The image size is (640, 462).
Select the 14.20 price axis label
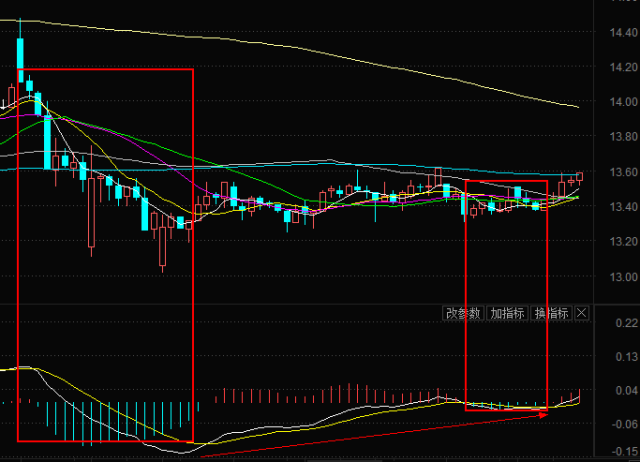624,67
